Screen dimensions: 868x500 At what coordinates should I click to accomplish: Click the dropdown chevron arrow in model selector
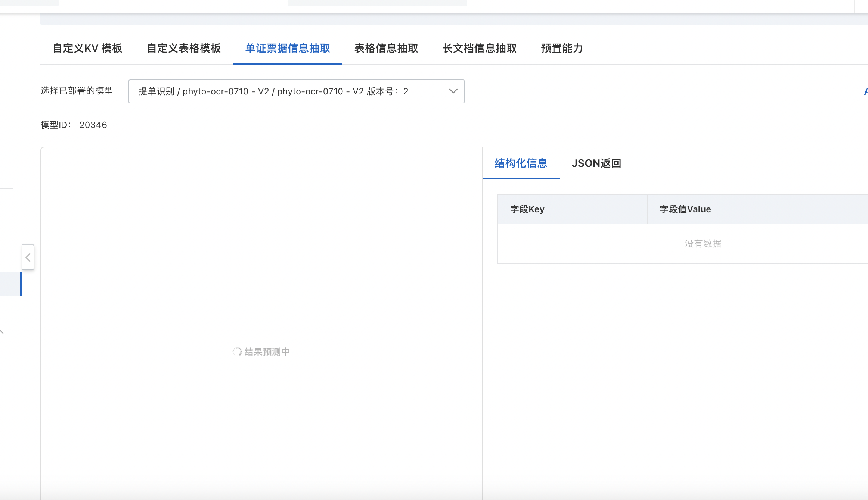click(453, 91)
